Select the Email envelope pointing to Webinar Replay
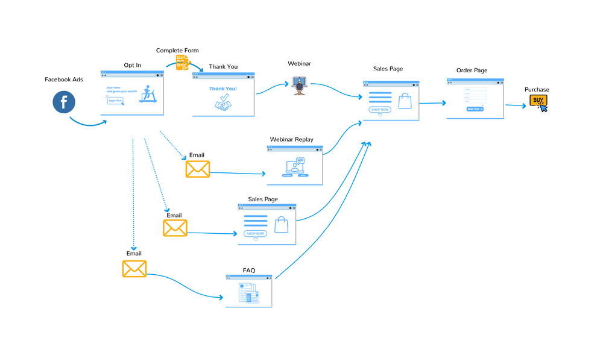This screenshot has width=603, height=364. 198,169
